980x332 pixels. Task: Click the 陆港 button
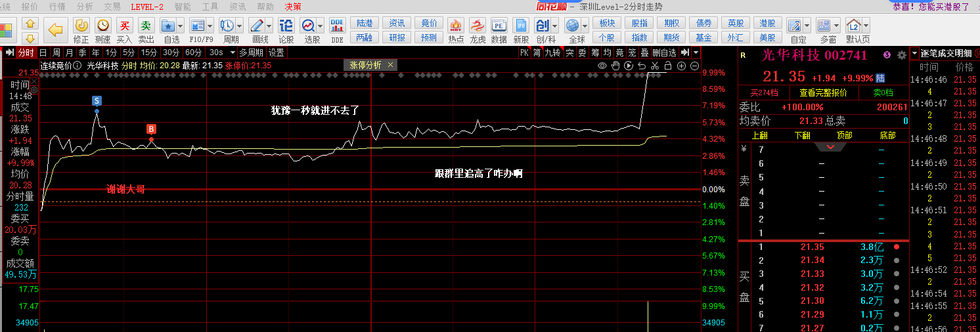point(364,23)
